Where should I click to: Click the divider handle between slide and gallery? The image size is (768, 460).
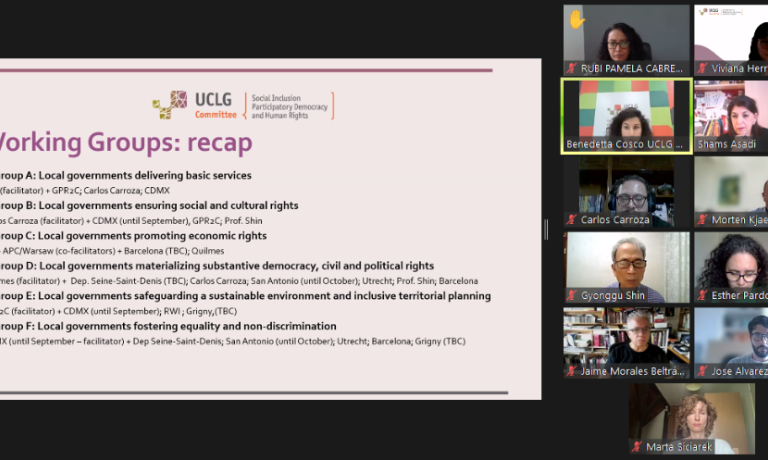pos(546,229)
